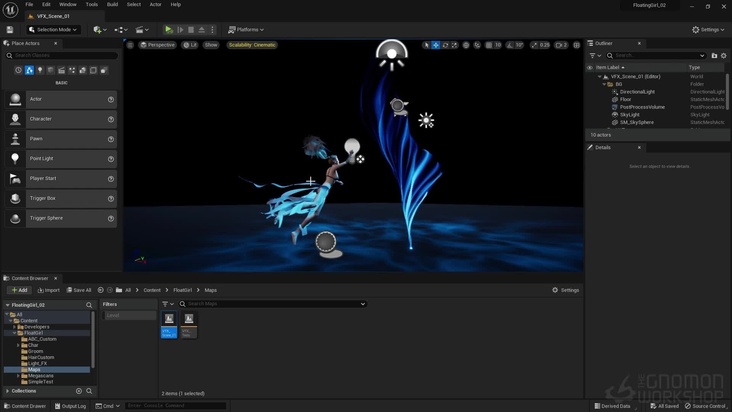732x412 pixels.
Task: Toggle the Lit view mode button
Action: click(190, 45)
